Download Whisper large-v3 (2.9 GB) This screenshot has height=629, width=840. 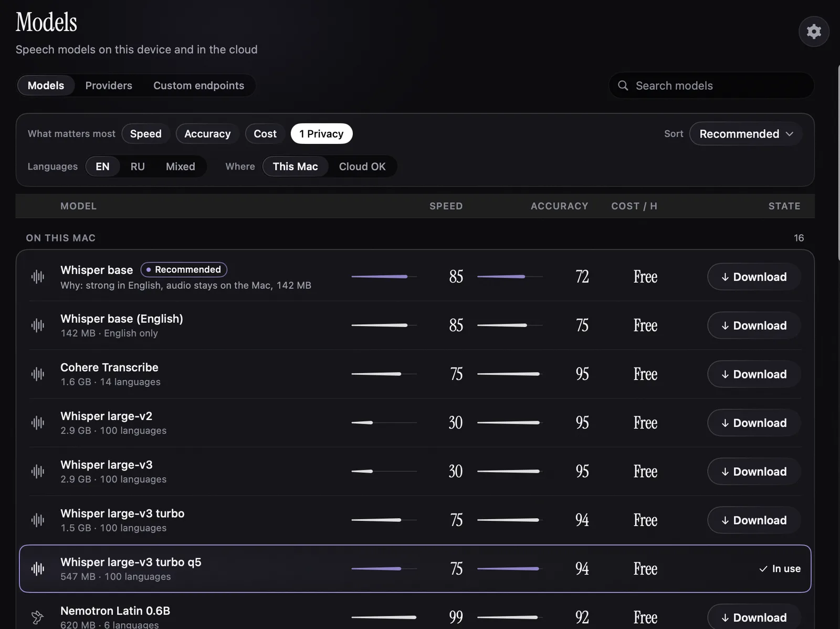[x=754, y=471]
